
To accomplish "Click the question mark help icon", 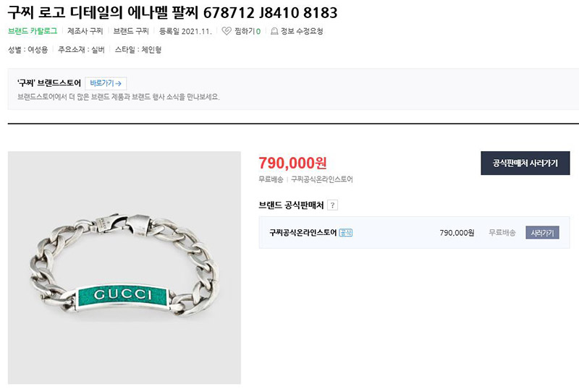I will point(333,205).
